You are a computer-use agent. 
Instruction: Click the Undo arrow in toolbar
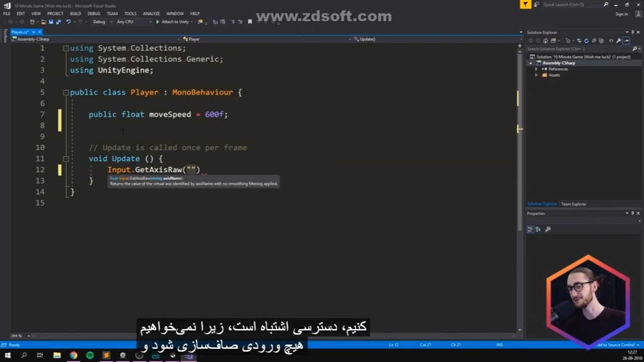coord(68,22)
